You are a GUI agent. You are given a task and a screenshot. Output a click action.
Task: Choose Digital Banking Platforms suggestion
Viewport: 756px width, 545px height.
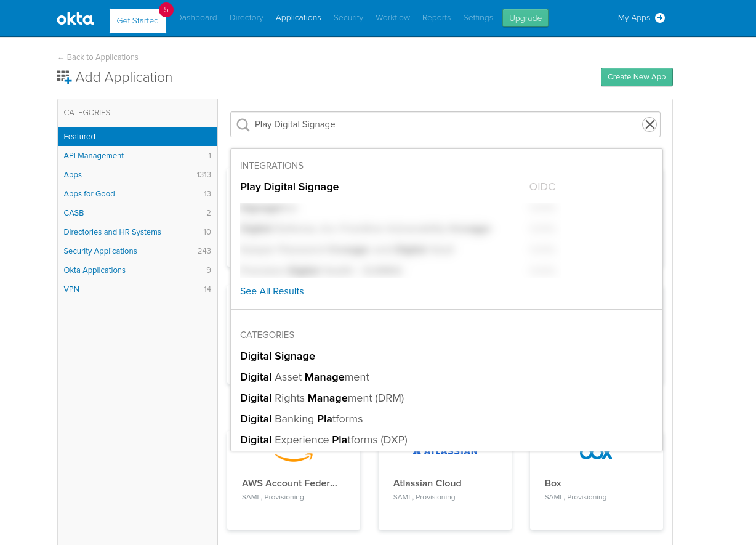pyautogui.click(x=302, y=419)
